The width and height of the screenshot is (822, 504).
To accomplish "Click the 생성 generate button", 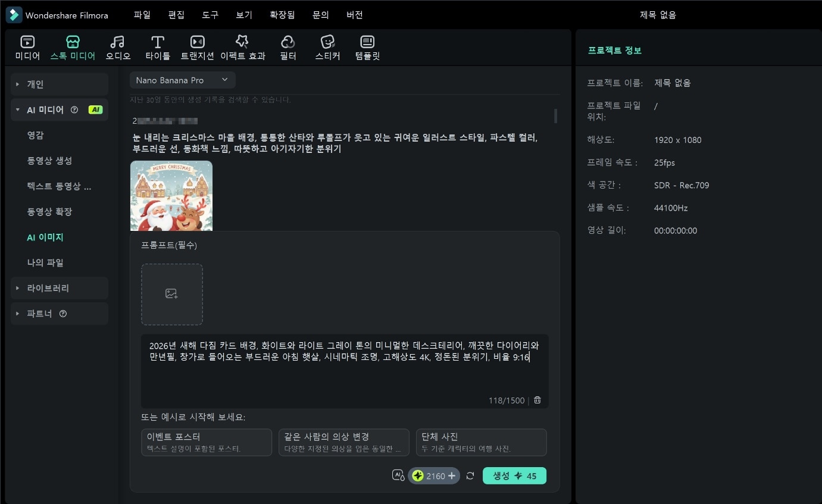I will click(514, 475).
